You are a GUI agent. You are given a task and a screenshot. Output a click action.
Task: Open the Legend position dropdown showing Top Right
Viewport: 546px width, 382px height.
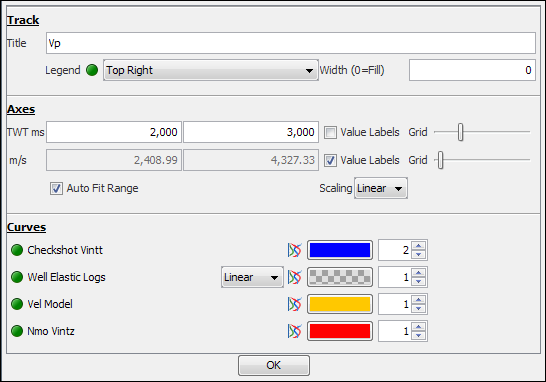[211, 70]
